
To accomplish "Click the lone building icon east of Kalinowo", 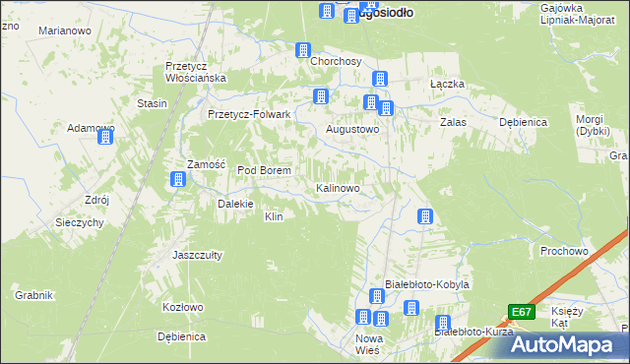I will click(425, 216).
